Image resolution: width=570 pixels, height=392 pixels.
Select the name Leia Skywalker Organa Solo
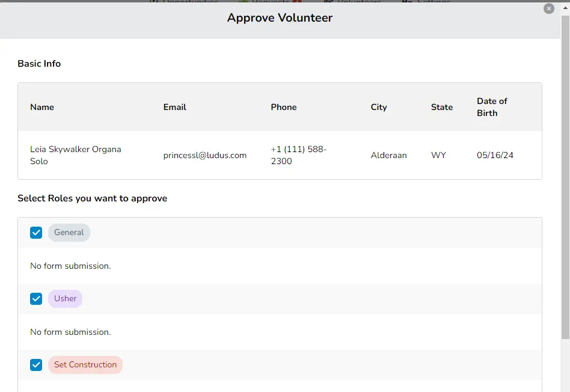[76, 155]
